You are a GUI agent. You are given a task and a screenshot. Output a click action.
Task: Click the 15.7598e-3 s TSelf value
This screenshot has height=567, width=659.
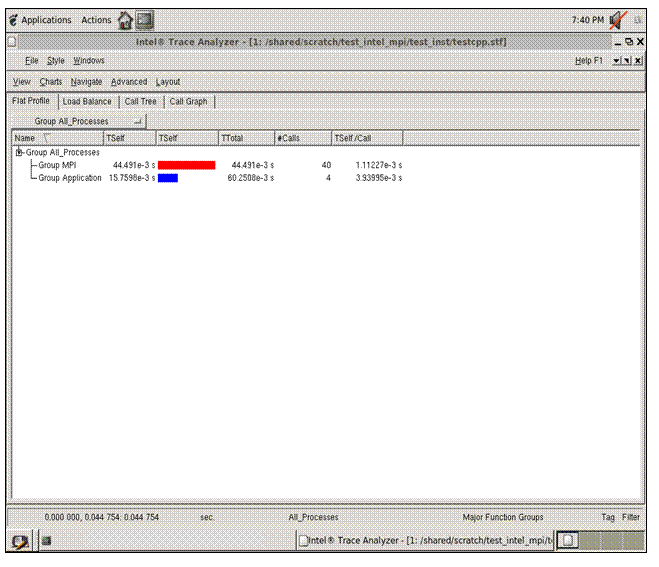coord(132,178)
